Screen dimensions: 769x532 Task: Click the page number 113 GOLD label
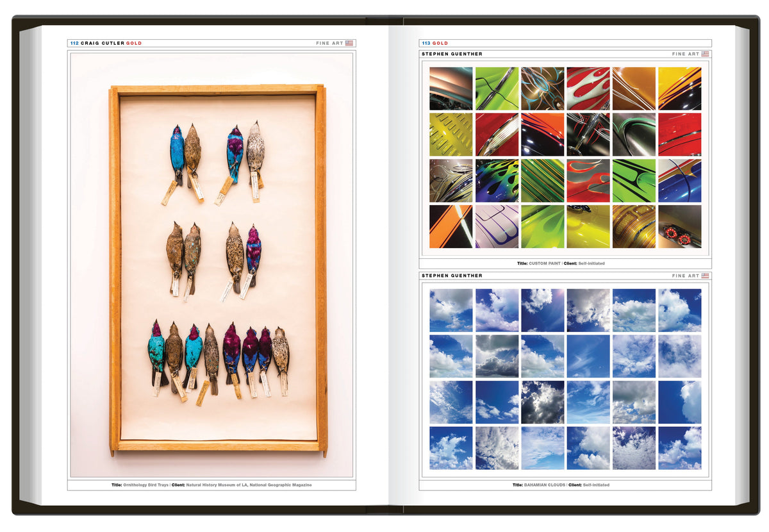point(435,44)
